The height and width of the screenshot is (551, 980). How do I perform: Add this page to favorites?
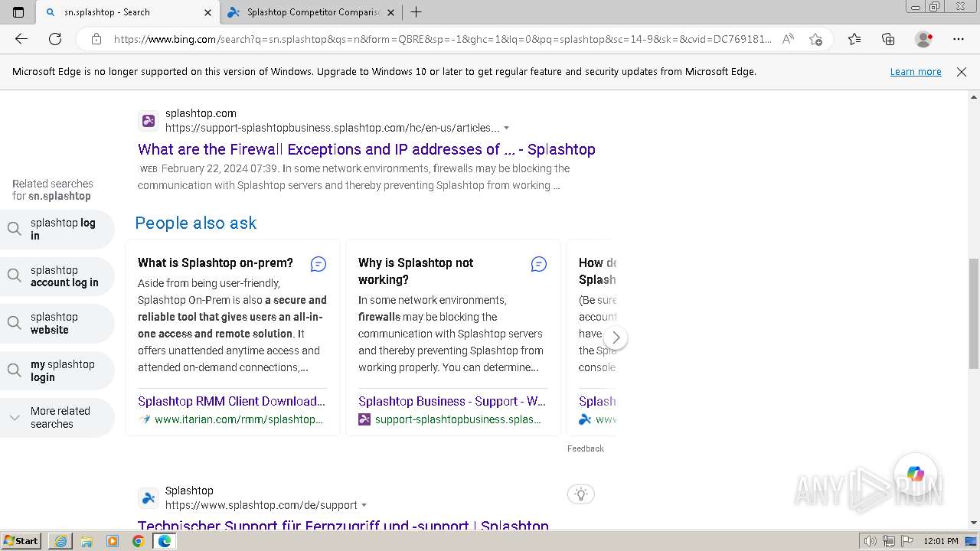click(x=815, y=39)
